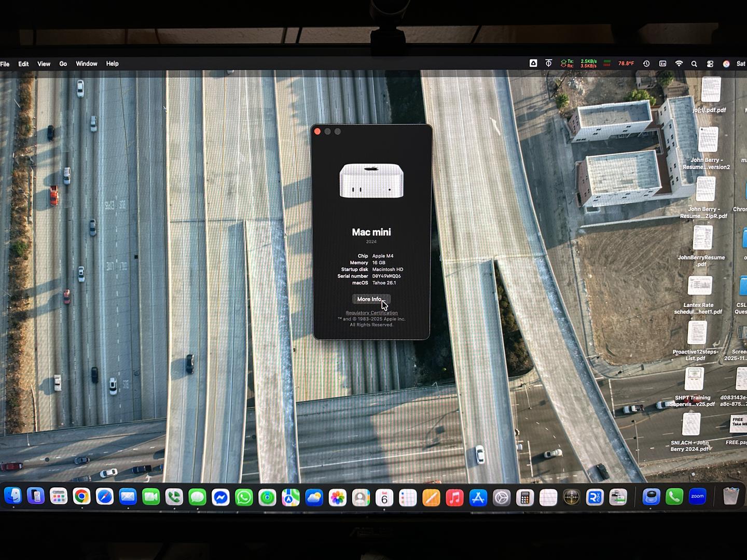Open the View menu
Screen dimensions: 747x560
44,64
